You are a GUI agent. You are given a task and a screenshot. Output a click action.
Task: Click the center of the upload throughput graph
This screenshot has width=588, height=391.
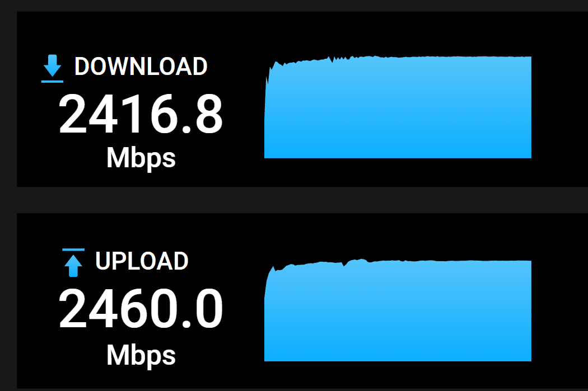click(398, 310)
